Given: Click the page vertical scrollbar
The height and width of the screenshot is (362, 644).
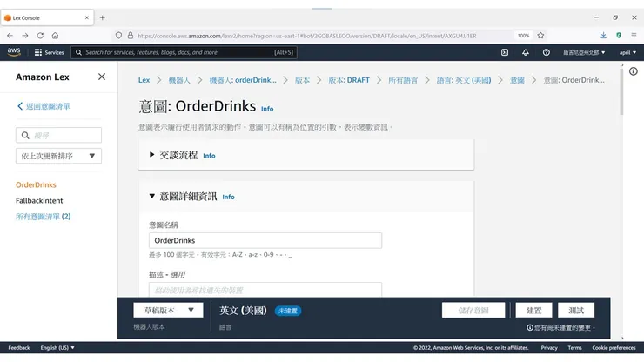Looking at the screenshot, I should (622, 92).
